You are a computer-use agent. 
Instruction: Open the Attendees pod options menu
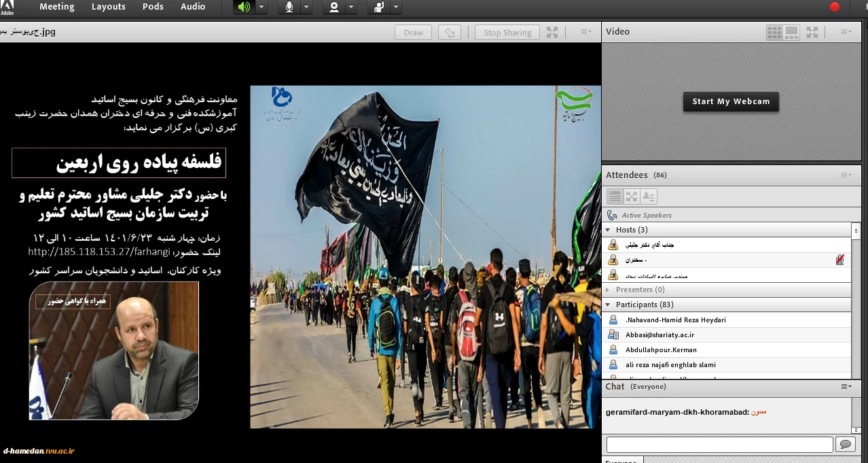click(846, 175)
